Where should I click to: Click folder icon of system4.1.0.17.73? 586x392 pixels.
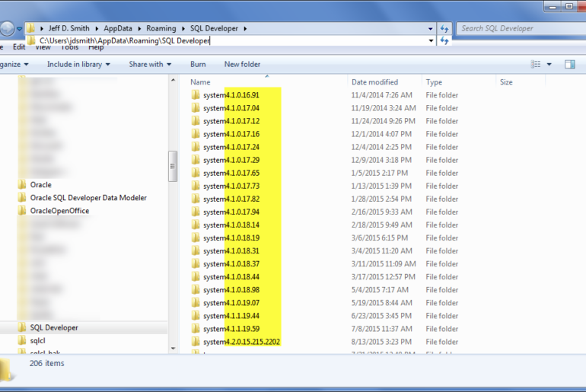coord(196,186)
